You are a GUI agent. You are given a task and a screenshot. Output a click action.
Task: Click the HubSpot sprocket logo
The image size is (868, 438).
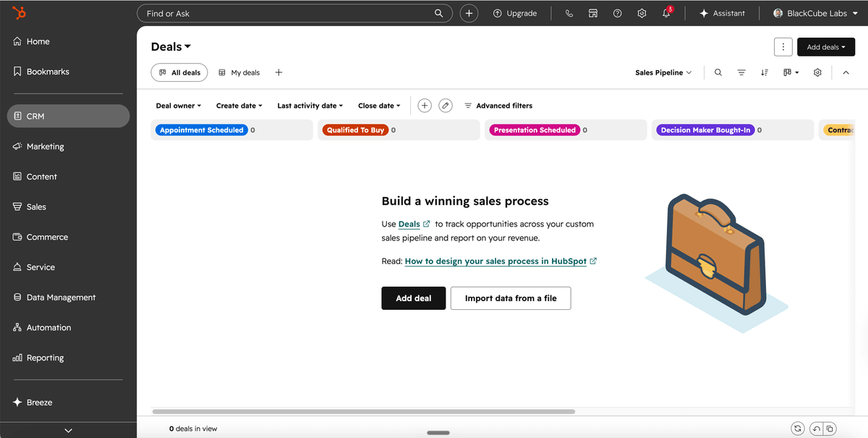tap(20, 13)
